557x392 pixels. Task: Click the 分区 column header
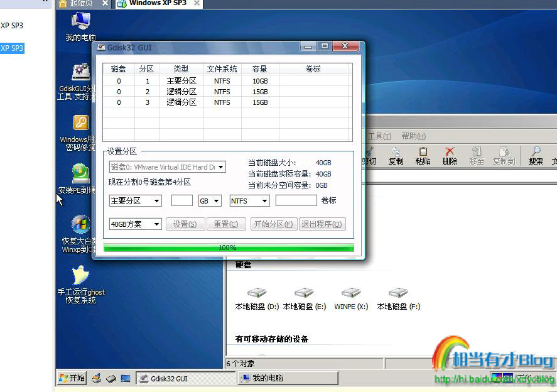(147, 69)
